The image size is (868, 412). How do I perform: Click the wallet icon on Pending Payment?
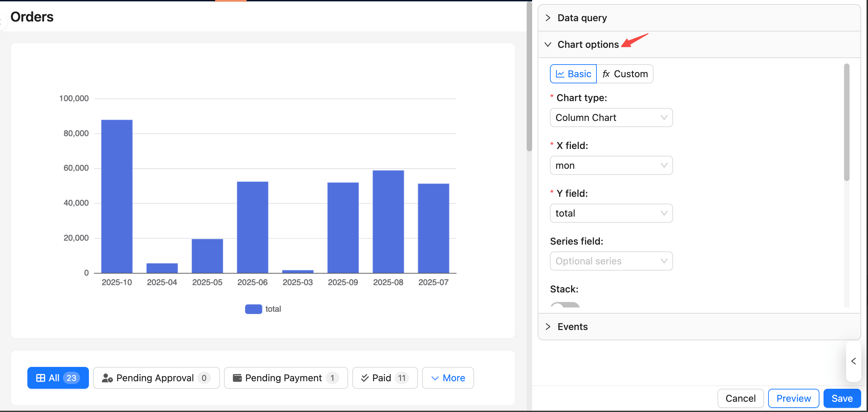[x=237, y=378]
